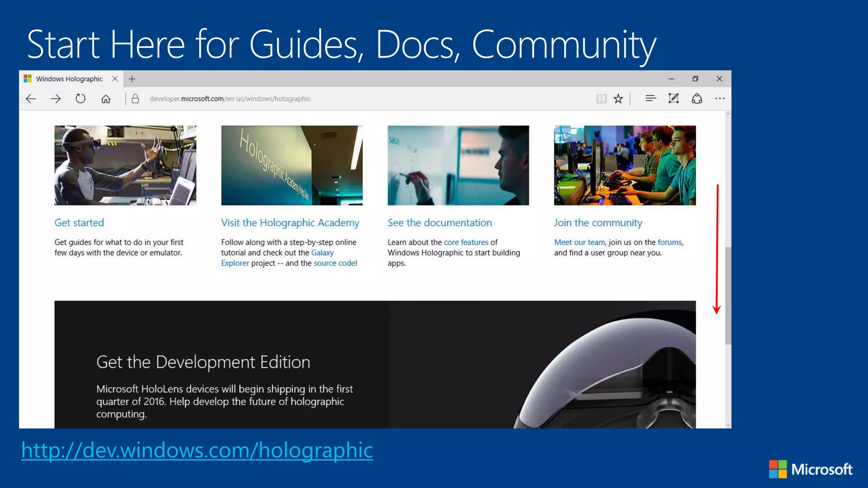This screenshot has width=868, height=488.
Task: Click the whiteboard documentation thumbnail
Action: click(x=458, y=165)
